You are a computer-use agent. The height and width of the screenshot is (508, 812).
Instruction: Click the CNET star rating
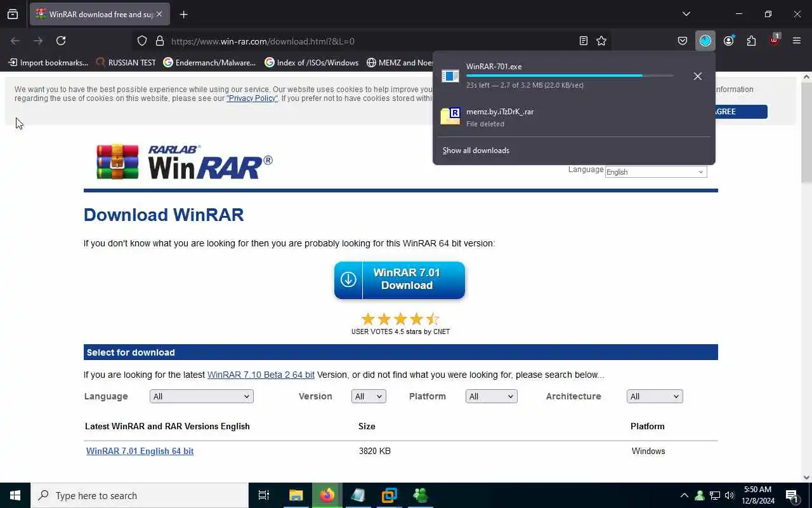[x=400, y=319]
